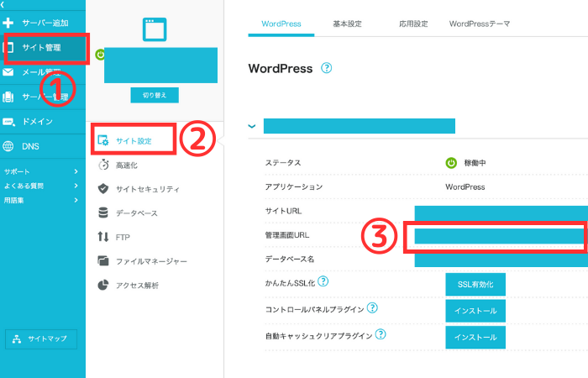Click the sitemap tree icon
The width and height of the screenshot is (588, 378).
tap(17, 339)
